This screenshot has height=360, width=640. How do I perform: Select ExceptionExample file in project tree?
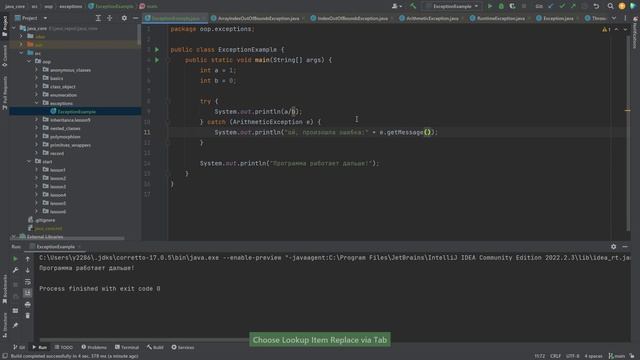tap(76, 111)
